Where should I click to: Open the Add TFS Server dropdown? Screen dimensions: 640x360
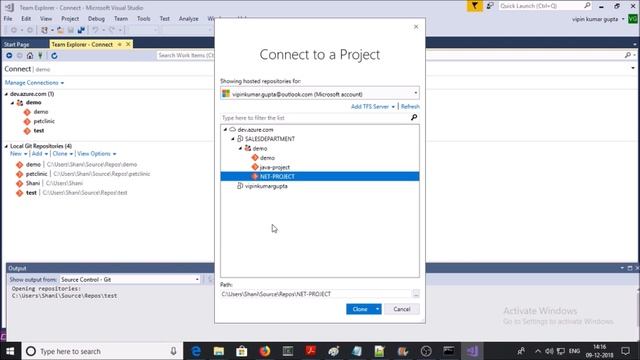[393, 107]
